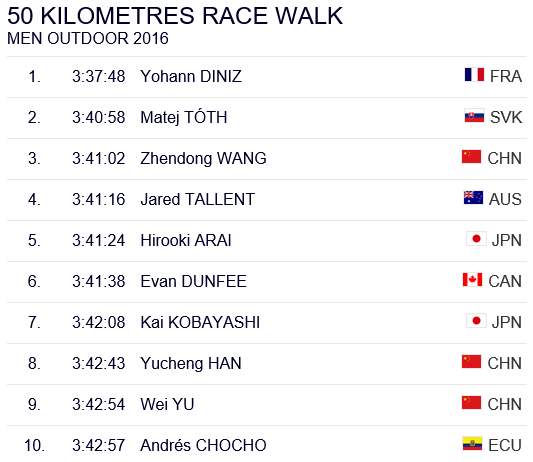This screenshot has width=533, height=462.
Task: Click the winning time 3:37:48
Action: [x=99, y=76]
